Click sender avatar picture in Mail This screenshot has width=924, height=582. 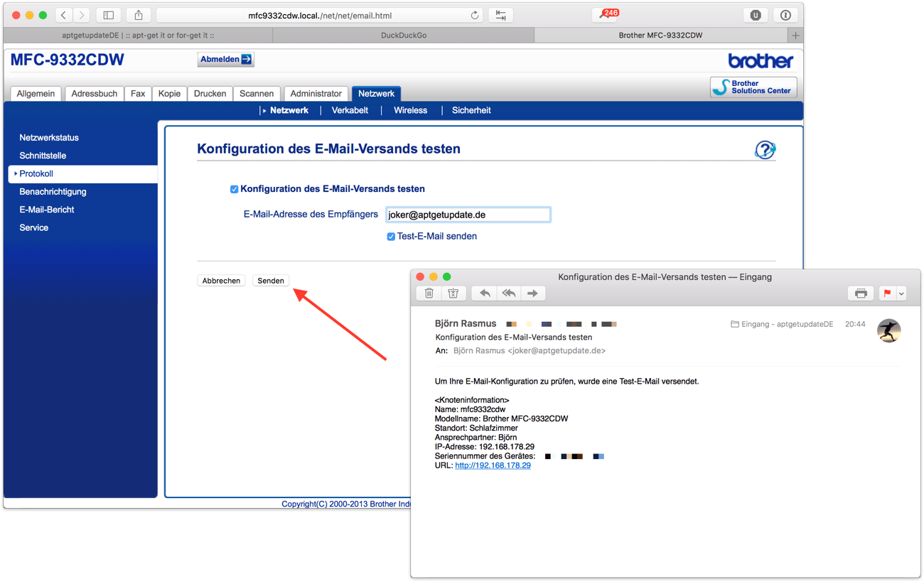889,331
